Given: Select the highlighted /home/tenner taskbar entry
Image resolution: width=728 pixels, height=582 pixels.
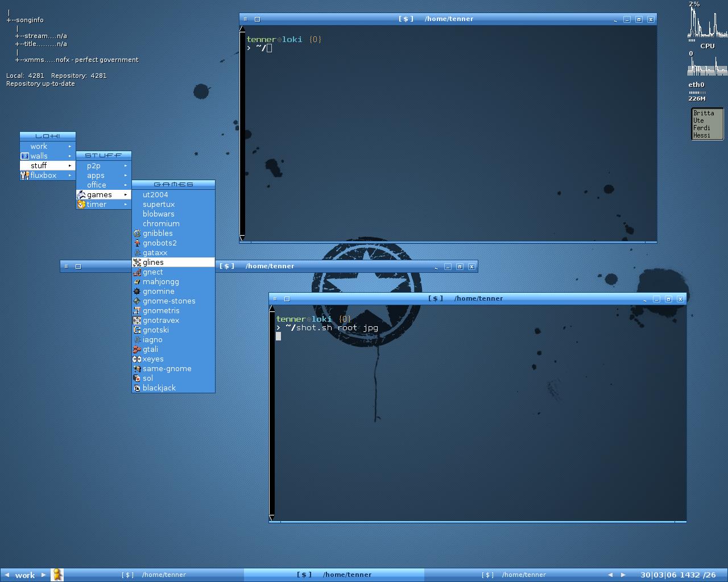Looking at the screenshot, I should point(334,575).
